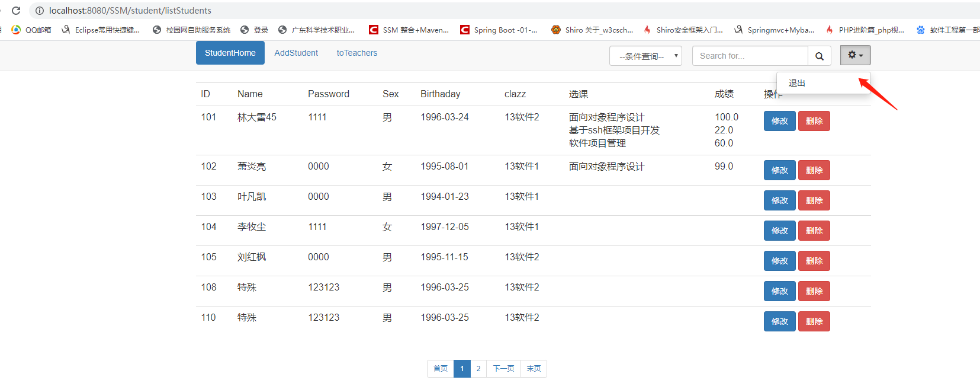Click the name 刘红枫

252,257
